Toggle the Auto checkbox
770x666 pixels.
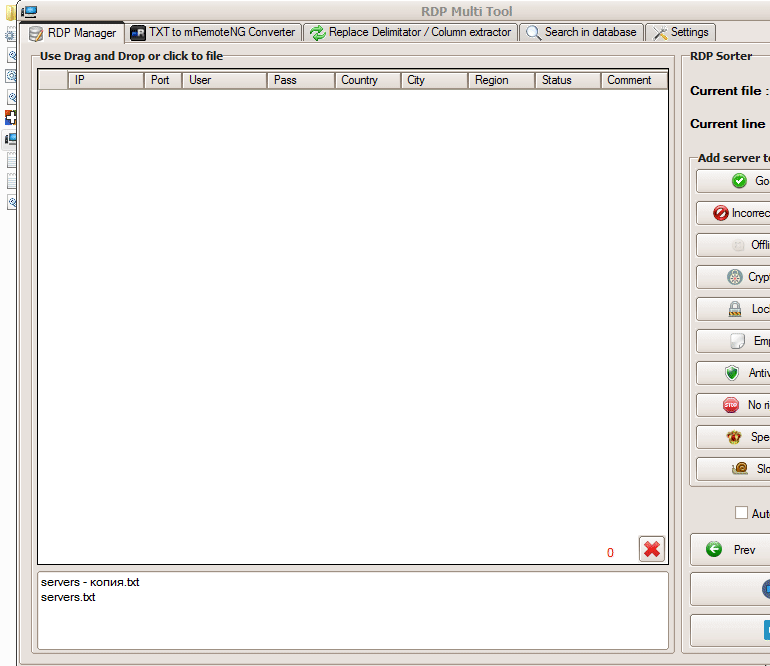742,513
